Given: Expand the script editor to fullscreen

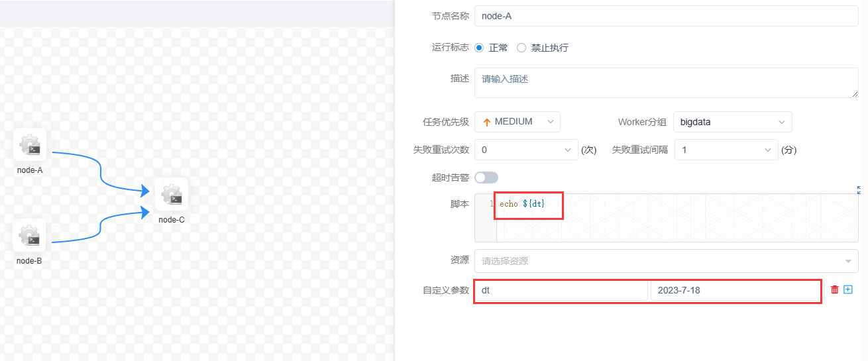Looking at the screenshot, I should 860,189.
